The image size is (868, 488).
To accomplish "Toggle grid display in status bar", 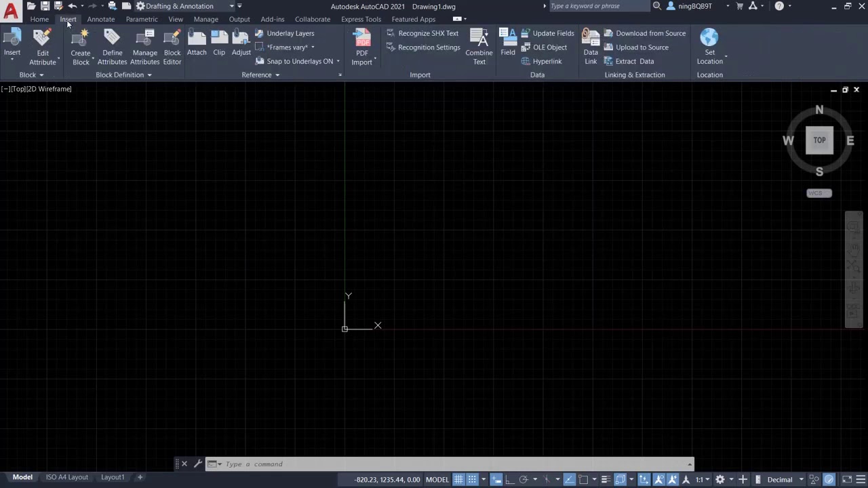I will [458, 479].
